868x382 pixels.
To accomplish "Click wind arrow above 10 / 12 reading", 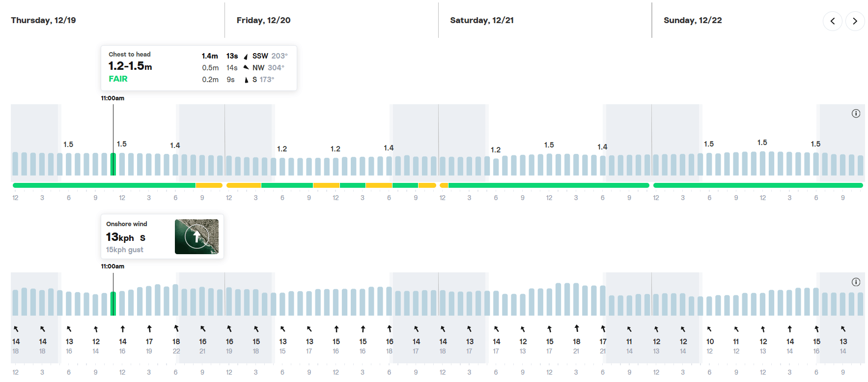I will tap(710, 329).
